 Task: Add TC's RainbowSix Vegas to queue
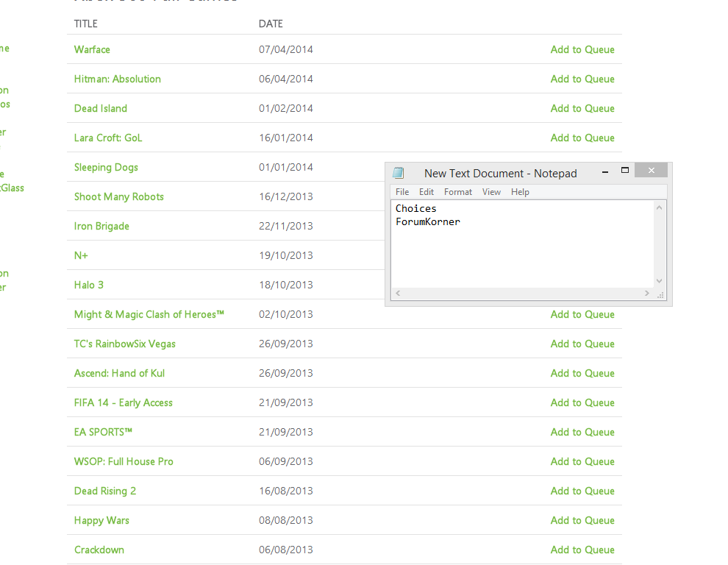(x=582, y=344)
